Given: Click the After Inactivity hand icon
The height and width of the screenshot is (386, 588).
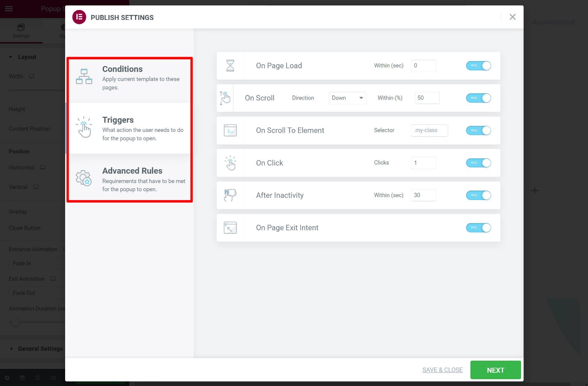Looking at the screenshot, I should pos(230,195).
